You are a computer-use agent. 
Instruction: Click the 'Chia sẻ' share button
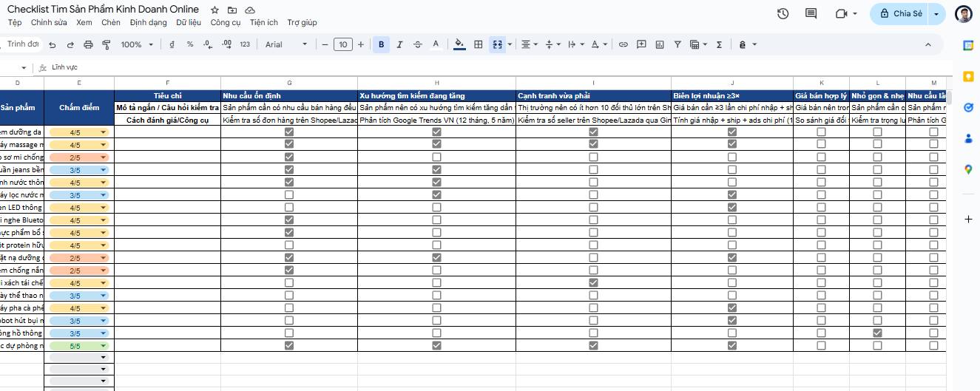click(901, 14)
